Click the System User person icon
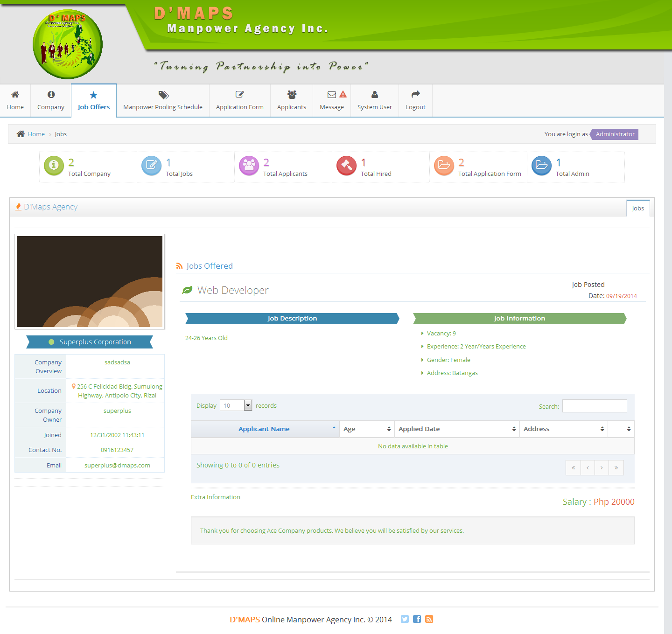 click(375, 95)
